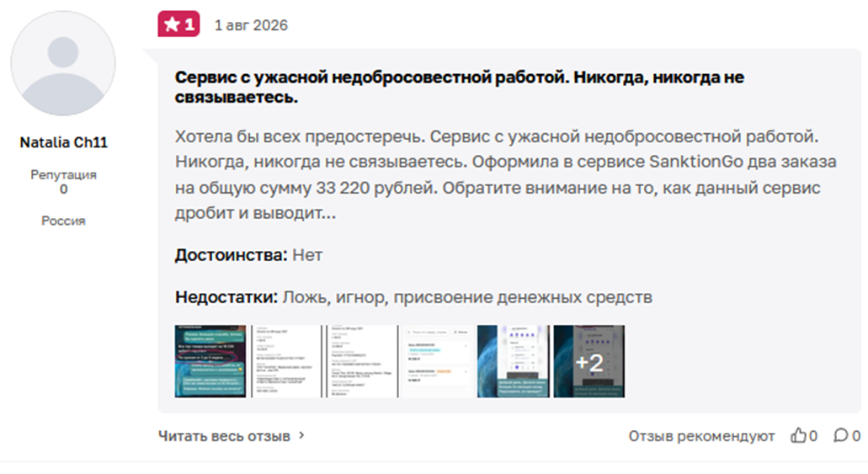Screen dimensions: 868x474
Task: Click the truncated review body text paragraph
Action: click(x=506, y=174)
